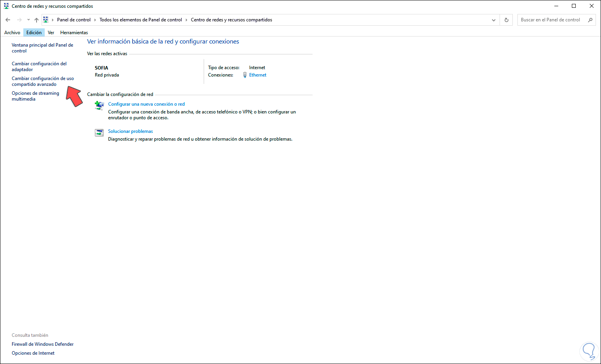Open Firewall de Windows Defender

(42, 344)
